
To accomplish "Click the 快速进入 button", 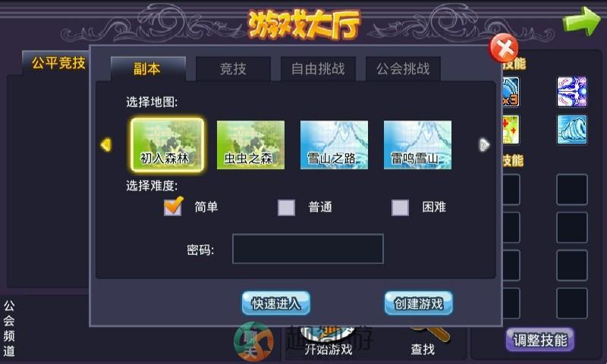I will click(275, 303).
